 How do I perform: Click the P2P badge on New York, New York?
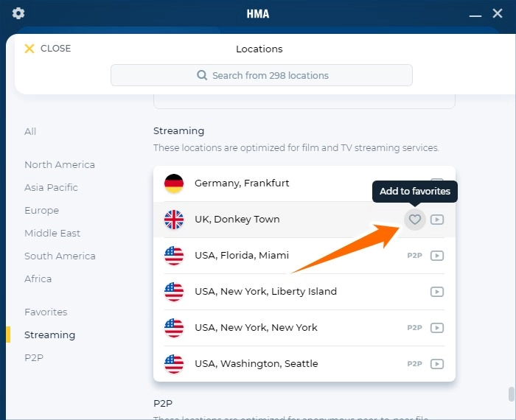coord(414,328)
